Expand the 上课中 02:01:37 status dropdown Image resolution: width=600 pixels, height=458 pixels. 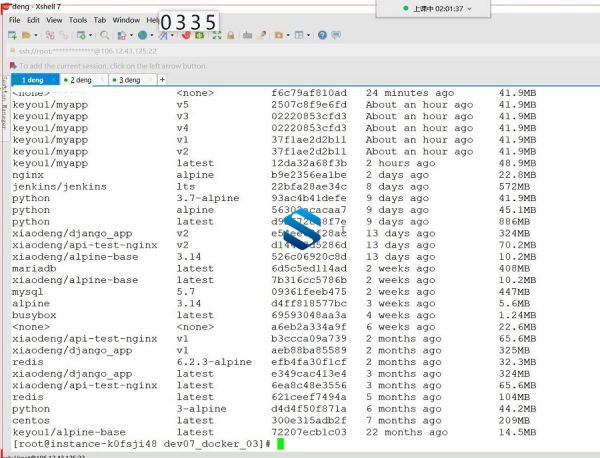point(470,8)
